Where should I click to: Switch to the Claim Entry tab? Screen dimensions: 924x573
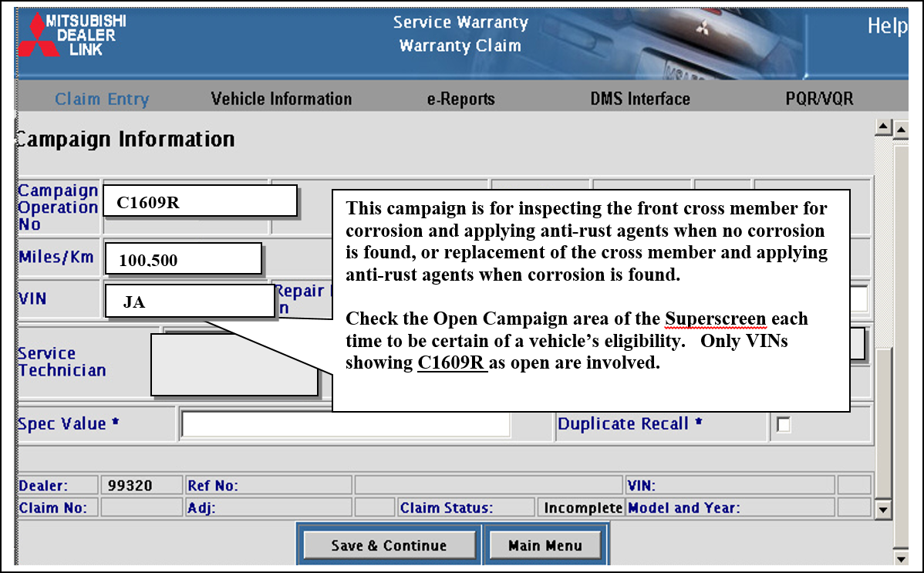click(102, 99)
